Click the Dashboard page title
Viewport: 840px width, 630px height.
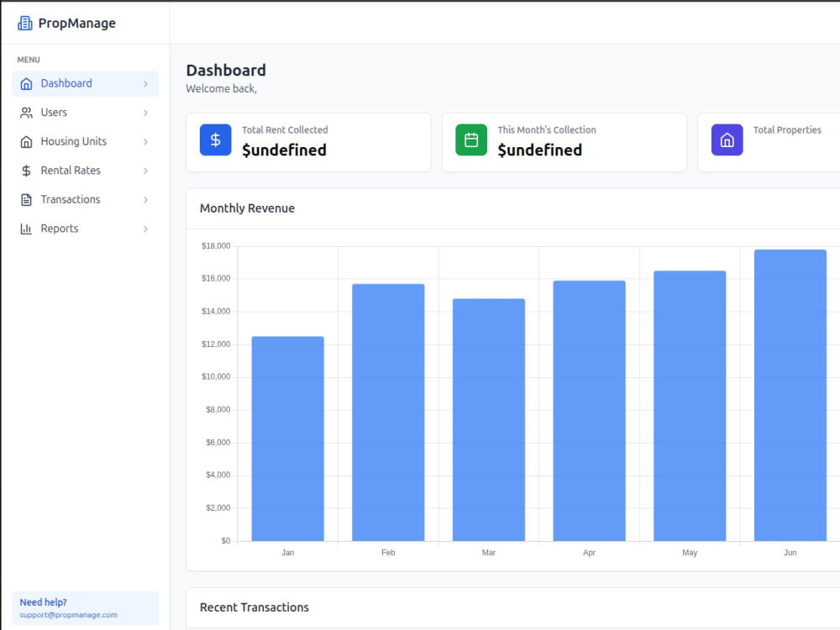[x=226, y=71]
